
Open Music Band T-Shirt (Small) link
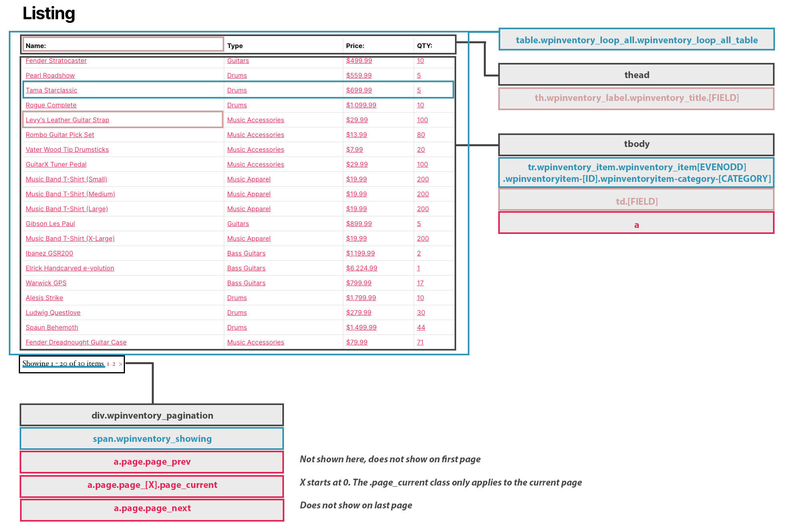point(66,179)
